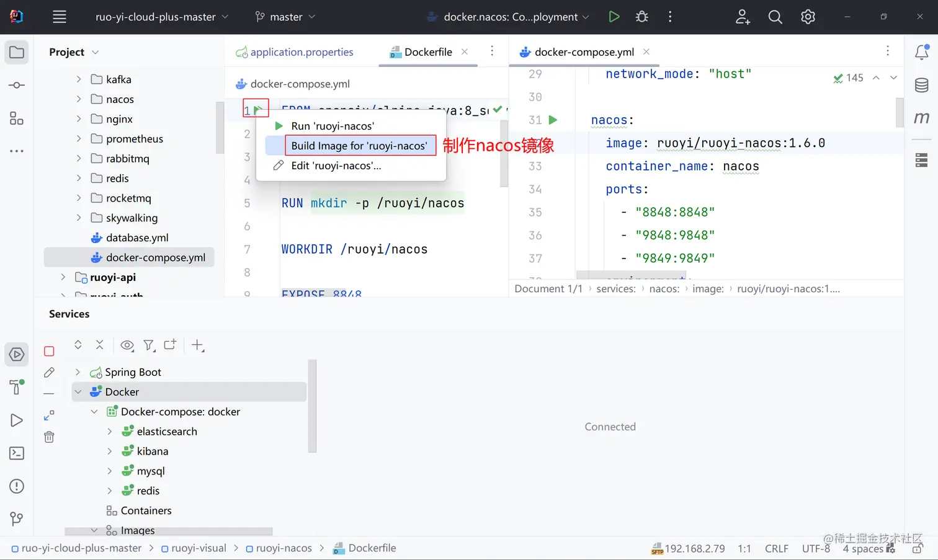Collapse the Docker services node
This screenshot has height=560, width=938.
coord(78,392)
